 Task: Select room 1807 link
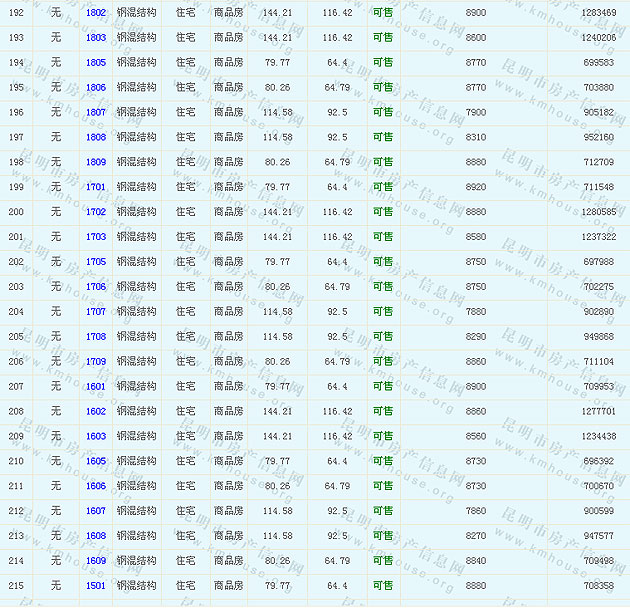pyautogui.click(x=96, y=112)
